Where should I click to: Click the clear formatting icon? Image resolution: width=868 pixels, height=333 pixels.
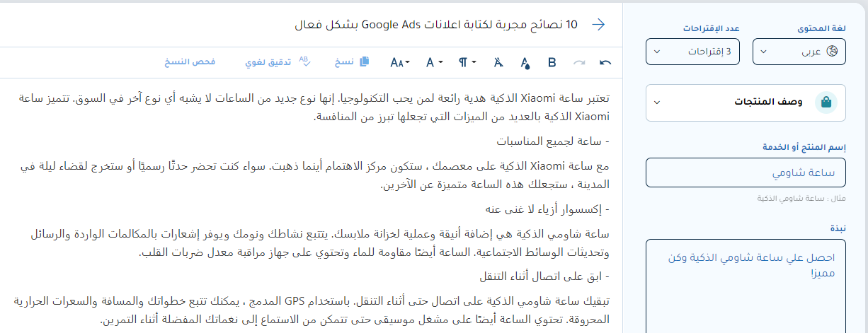pos(498,62)
